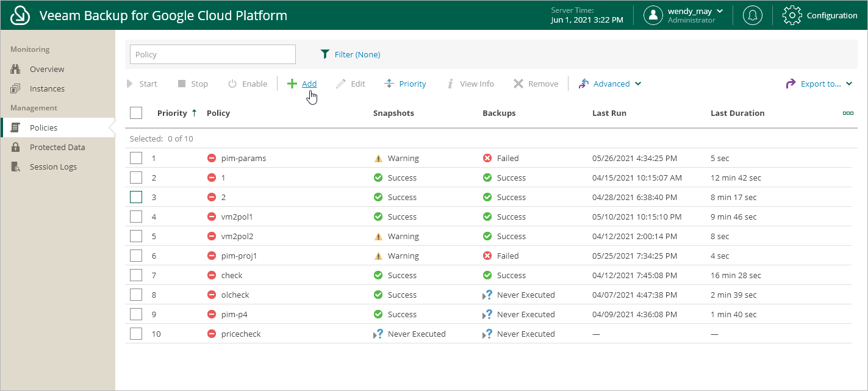Click the Veeam logo icon
Viewport: 868px width, 391px height.
pos(21,15)
